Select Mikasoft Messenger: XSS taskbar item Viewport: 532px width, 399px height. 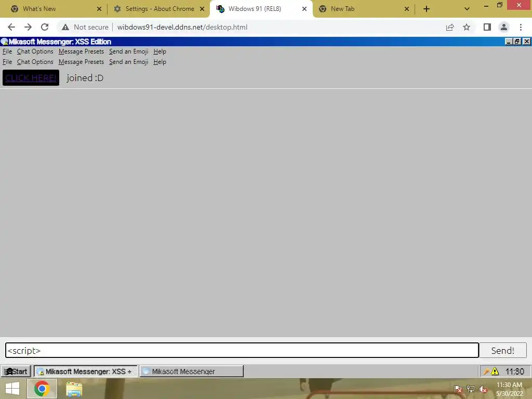[86, 371]
